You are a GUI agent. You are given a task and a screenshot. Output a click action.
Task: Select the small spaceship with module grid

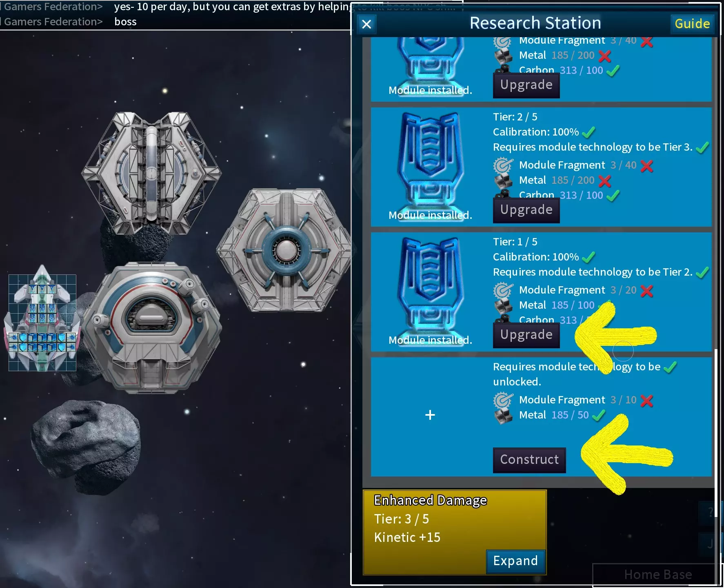42,318
